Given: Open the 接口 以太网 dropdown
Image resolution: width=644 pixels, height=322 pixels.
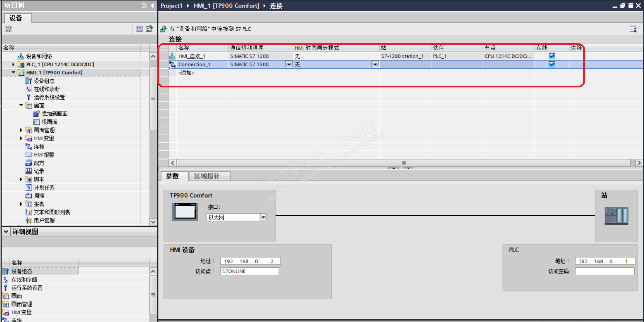Looking at the screenshot, I should pos(263,217).
